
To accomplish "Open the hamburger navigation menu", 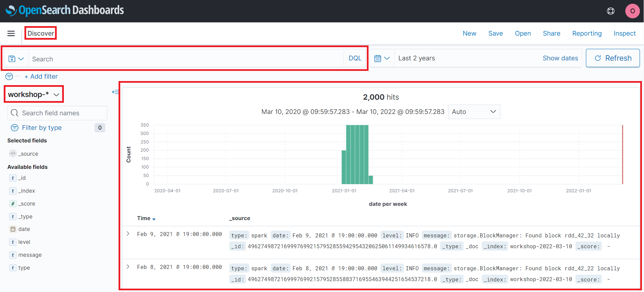I will coord(11,33).
